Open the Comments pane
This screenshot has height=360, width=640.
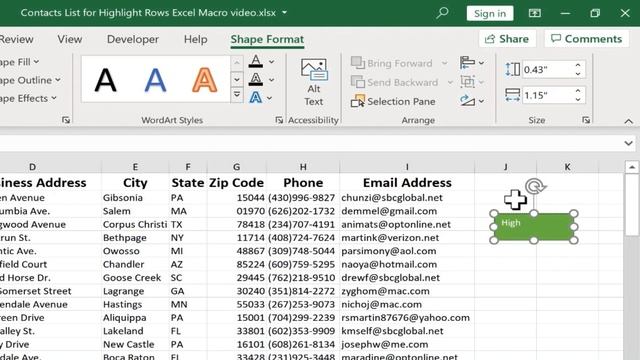pos(587,39)
